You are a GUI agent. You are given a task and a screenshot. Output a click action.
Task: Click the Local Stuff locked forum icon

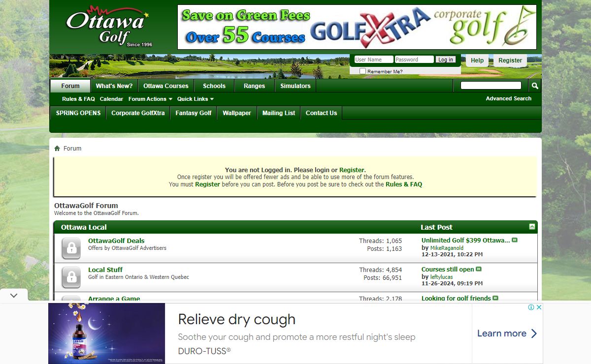(x=71, y=277)
